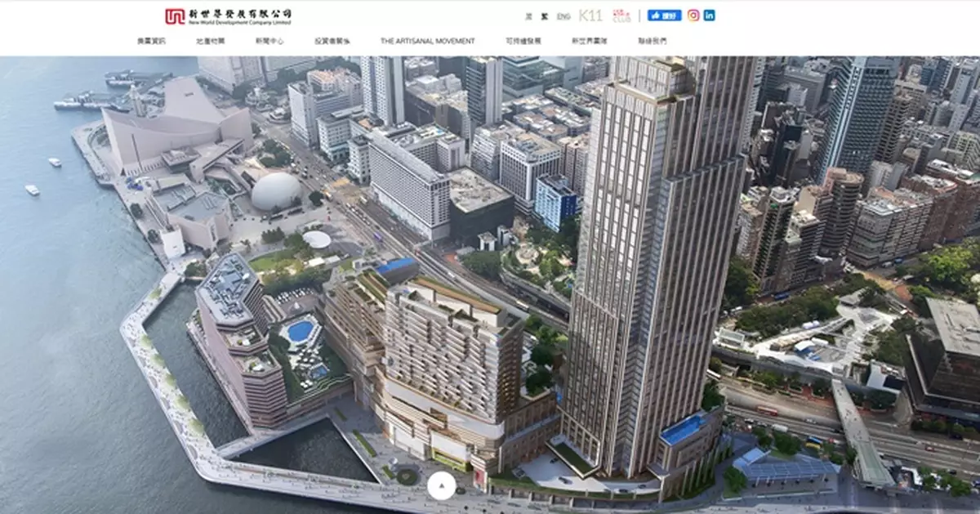Expand the 地產物業 navigation menu

pyautogui.click(x=209, y=41)
